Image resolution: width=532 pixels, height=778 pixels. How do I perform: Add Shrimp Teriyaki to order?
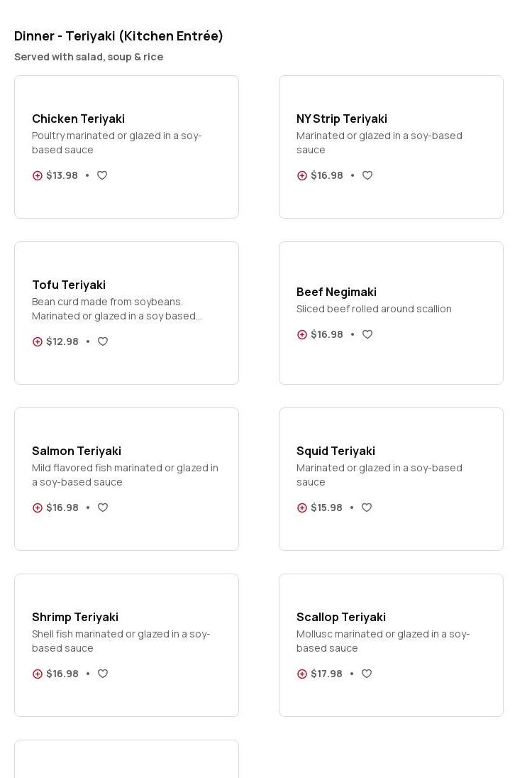pyautogui.click(x=38, y=674)
